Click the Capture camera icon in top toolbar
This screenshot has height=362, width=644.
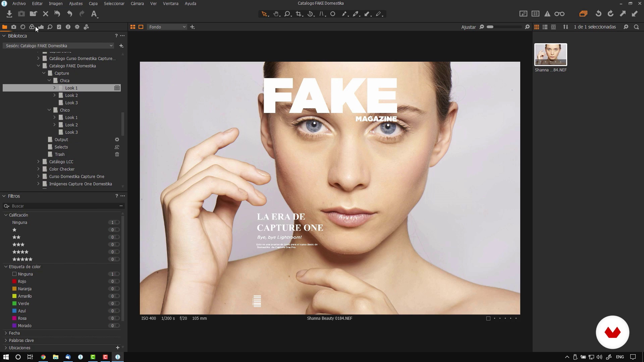pyautogui.click(x=21, y=14)
